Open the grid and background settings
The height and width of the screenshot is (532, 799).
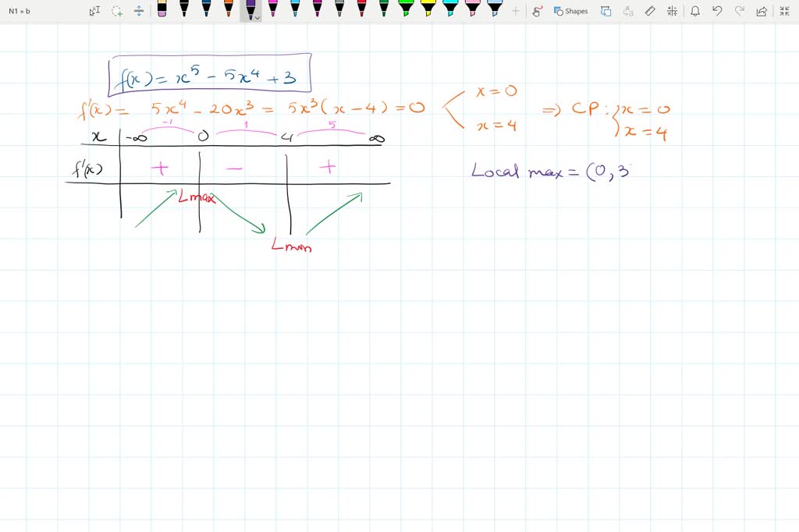tap(673, 11)
